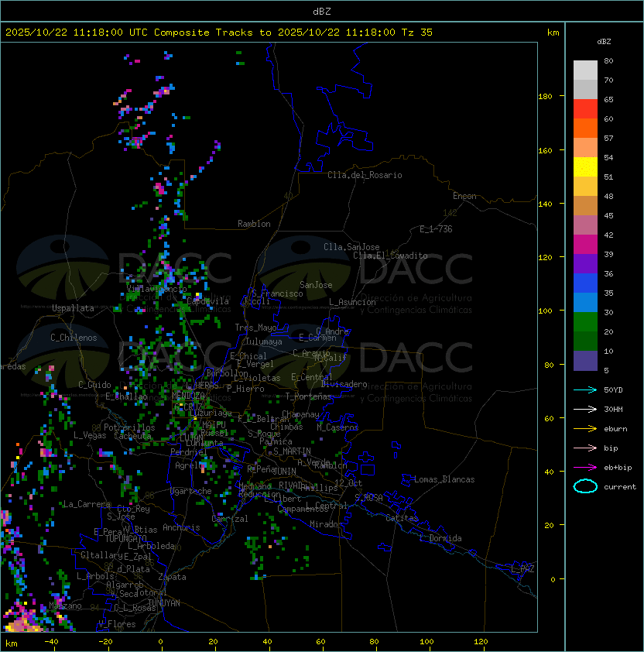Screen dimensions: 644x652
Task: Click the Mirador map label
Action: click(x=326, y=524)
